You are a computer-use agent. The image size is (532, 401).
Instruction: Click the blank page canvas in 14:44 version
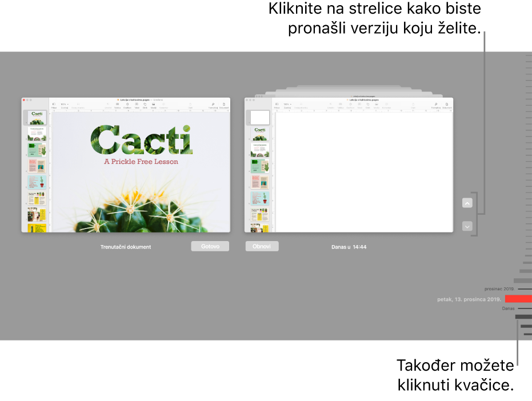coord(363,173)
